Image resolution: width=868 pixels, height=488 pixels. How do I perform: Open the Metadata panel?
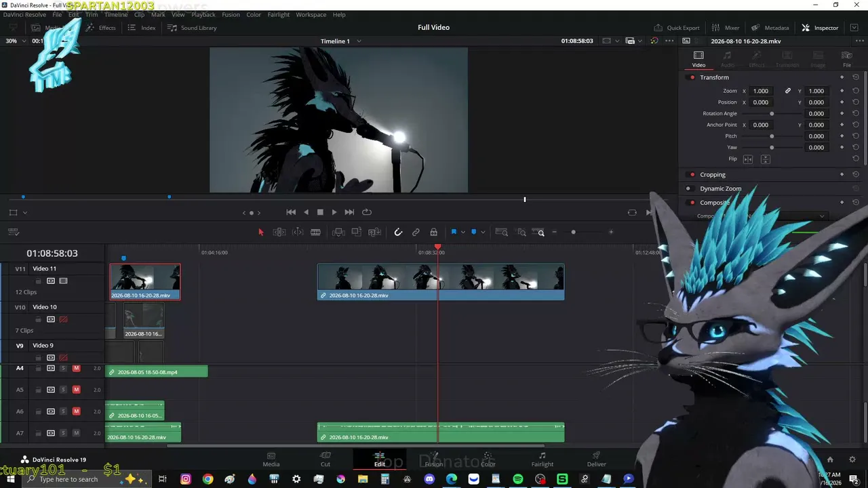point(770,28)
